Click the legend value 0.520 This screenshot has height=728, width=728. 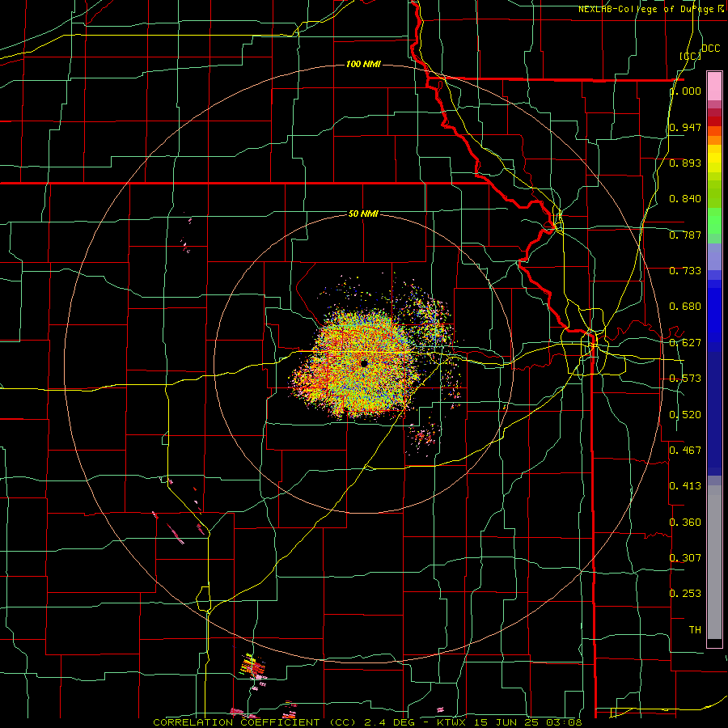point(685,414)
